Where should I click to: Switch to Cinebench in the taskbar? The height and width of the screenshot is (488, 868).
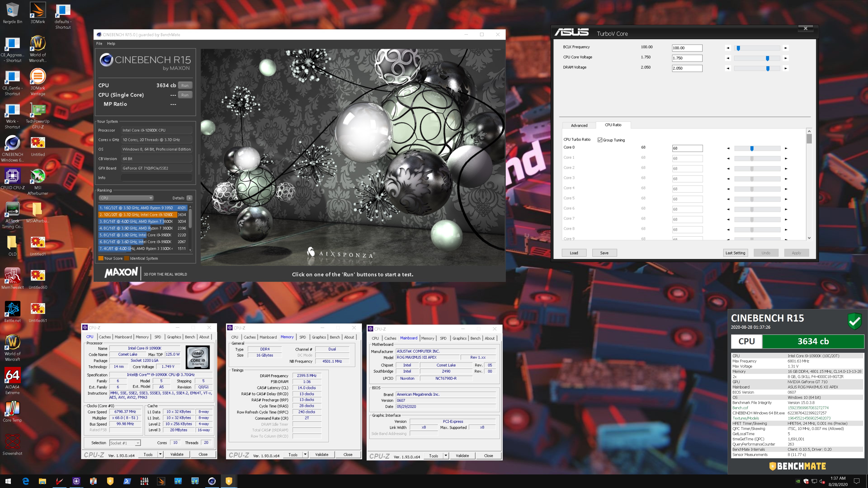(212, 481)
